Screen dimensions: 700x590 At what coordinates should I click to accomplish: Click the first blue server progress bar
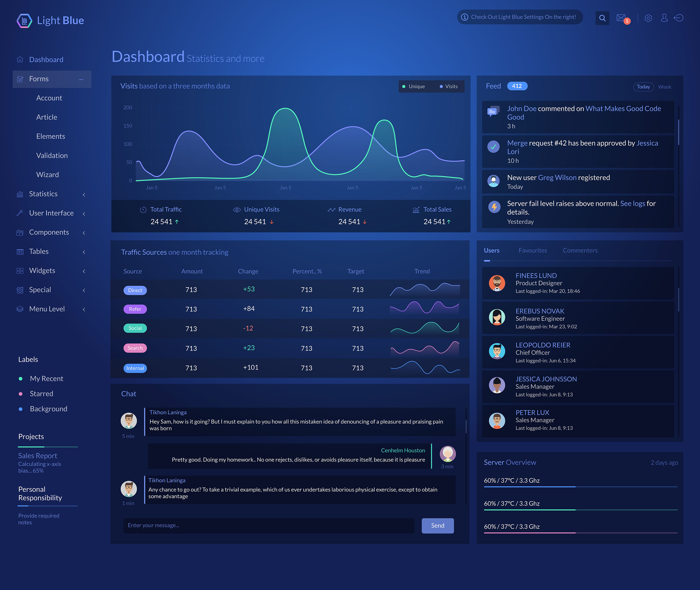(x=581, y=487)
